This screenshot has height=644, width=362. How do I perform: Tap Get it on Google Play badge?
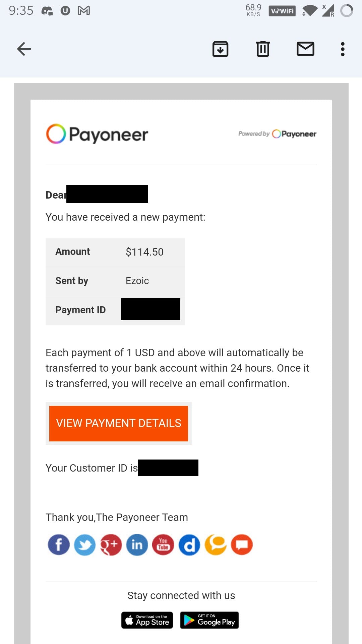[x=209, y=620]
